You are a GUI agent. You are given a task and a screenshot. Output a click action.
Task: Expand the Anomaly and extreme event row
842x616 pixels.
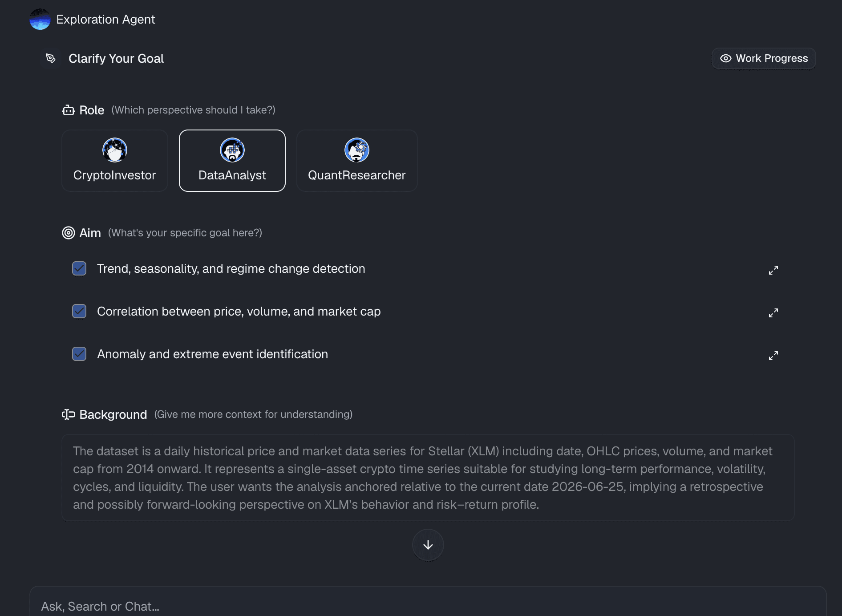click(773, 356)
